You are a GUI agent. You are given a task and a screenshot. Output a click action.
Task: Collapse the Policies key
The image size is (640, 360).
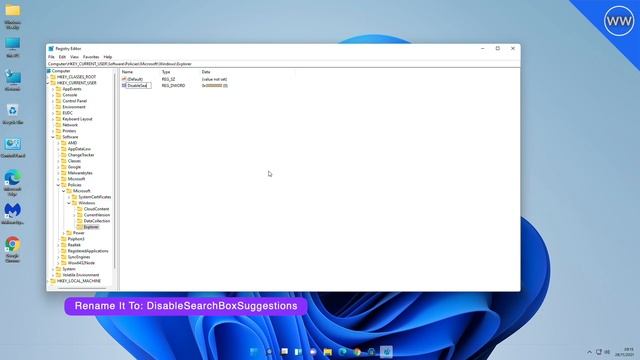coord(58,185)
